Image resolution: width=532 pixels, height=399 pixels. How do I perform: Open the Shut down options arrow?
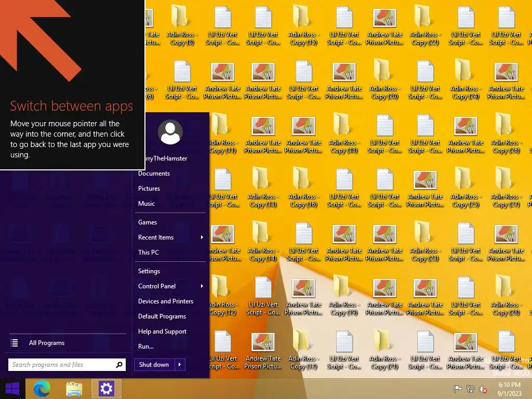point(180,365)
